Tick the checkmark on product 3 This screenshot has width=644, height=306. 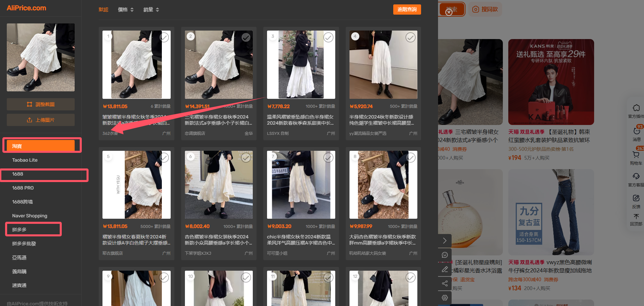click(328, 37)
